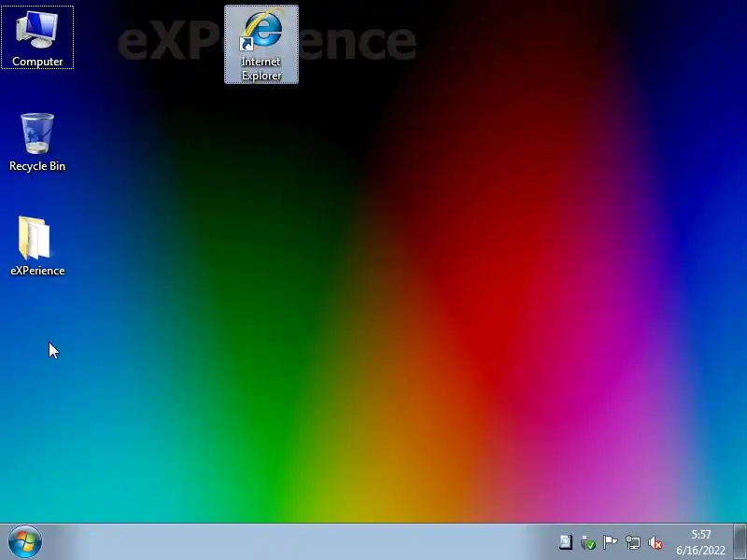Viewport: 747px width, 560px height.
Task: Click the Safely Remove Hardware tray icon
Action: tap(588, 542)
